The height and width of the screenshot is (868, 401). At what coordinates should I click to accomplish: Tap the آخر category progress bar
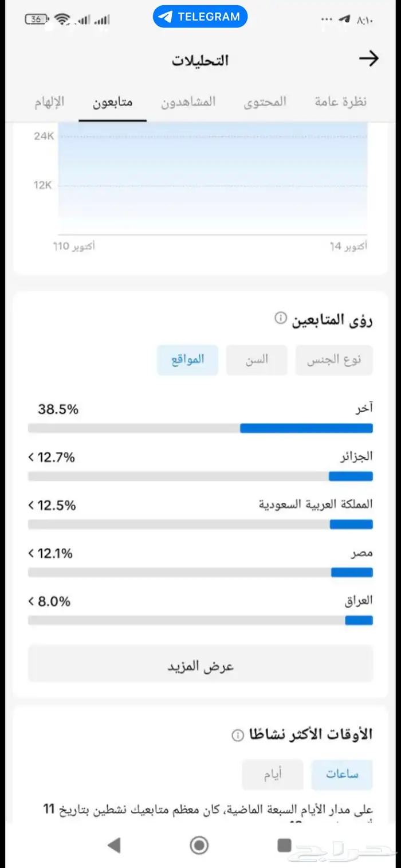[199, 428]
